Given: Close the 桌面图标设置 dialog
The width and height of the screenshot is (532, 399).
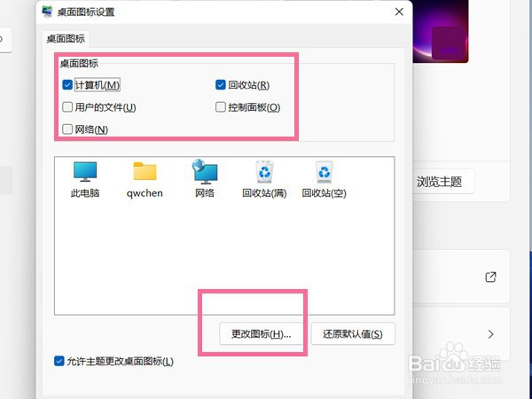Looking at the screenshot, I should pos(399,12).
